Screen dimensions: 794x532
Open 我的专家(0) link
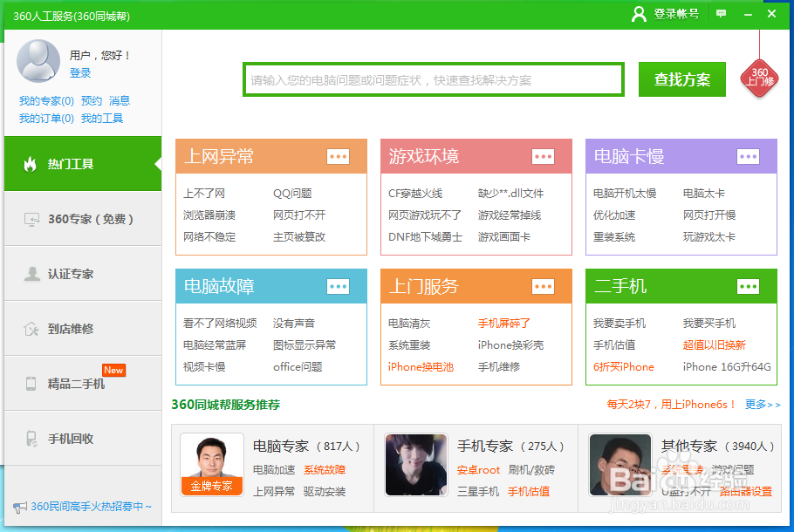[46, 100]
